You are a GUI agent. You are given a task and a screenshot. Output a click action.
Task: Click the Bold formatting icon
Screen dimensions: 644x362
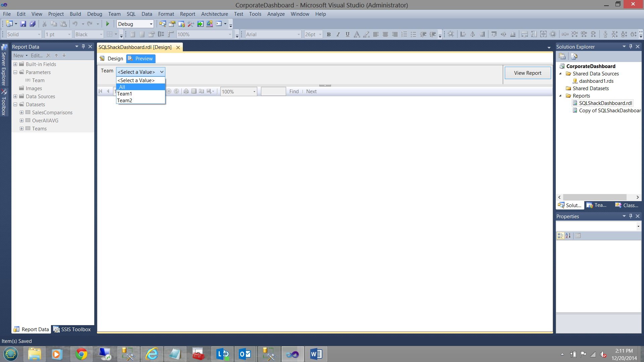coord(329,34)
